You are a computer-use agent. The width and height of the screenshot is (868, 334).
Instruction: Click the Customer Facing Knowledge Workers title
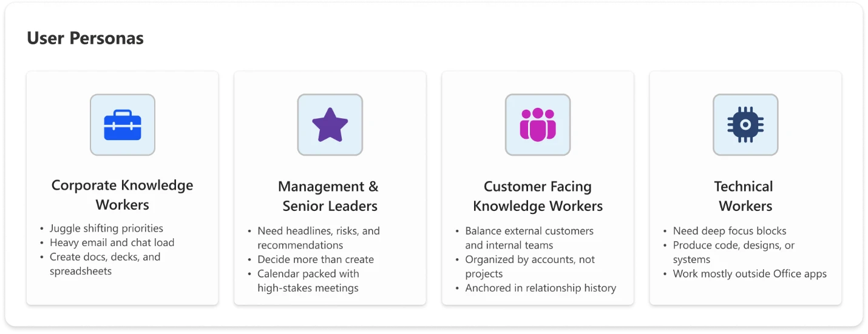pos(538,196)
